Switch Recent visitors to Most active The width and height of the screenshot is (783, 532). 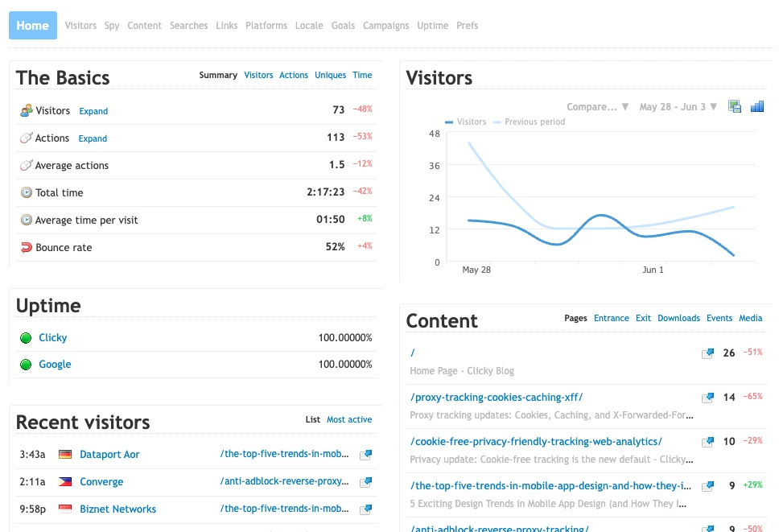(x=349, y=419)
